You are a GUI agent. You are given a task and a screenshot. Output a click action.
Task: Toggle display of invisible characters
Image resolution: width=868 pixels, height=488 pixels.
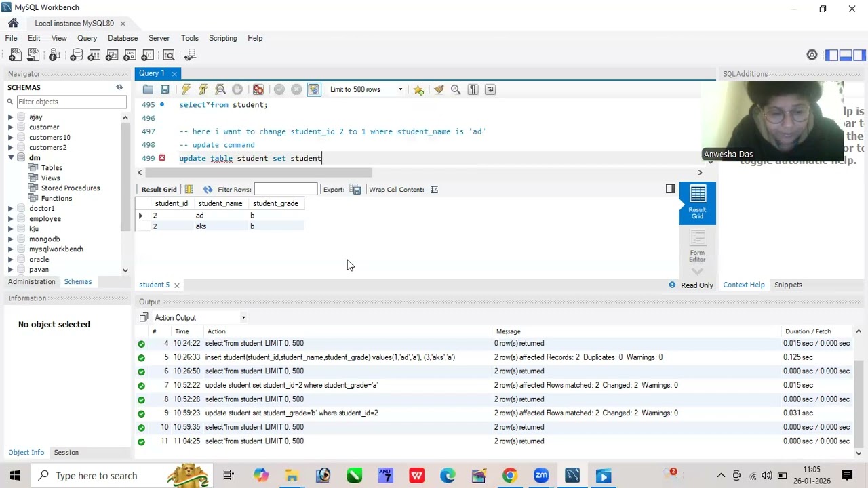click(x=473, y=89)
